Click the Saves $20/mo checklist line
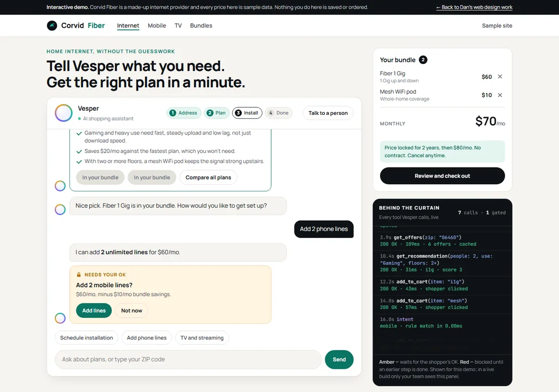Viewport: 559px width, 392px height. pyautogui.click(x=160, y=151)
